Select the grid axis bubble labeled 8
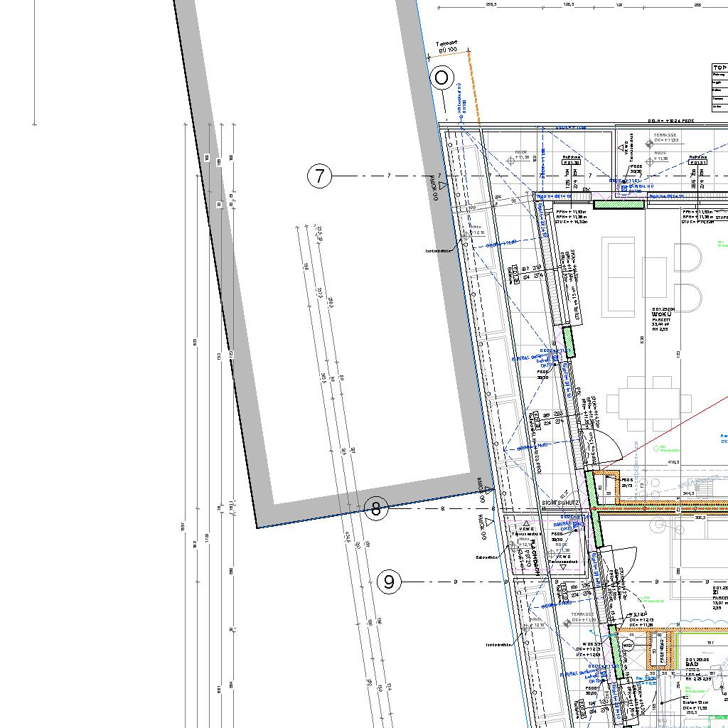The width and height of the screenshot is (728, 728). tap(377, 508)
